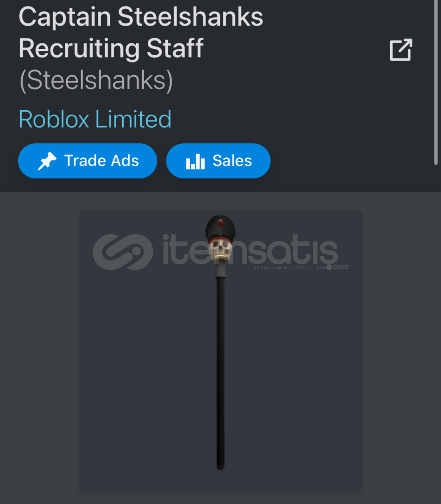The height and width of the screenshot is (504, 441).
Task: Click the pushpin icon on Trade Ads
Action: click(x=47, y=161)
